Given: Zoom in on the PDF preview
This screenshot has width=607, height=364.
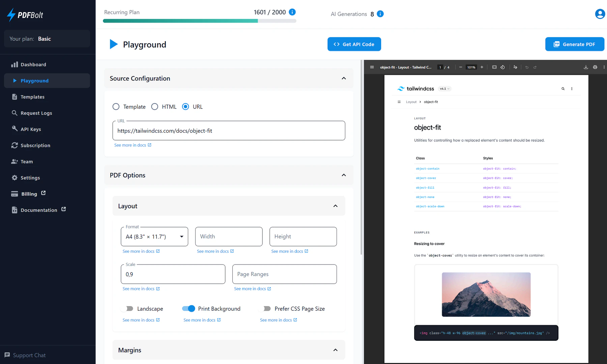Looking at the screenshot, I should coord(482,67).
